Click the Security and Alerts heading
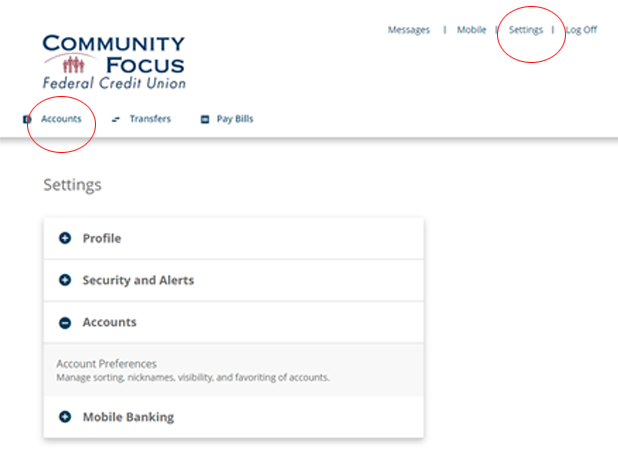Viewport: 618px width, 460px height. coord(138,280)
